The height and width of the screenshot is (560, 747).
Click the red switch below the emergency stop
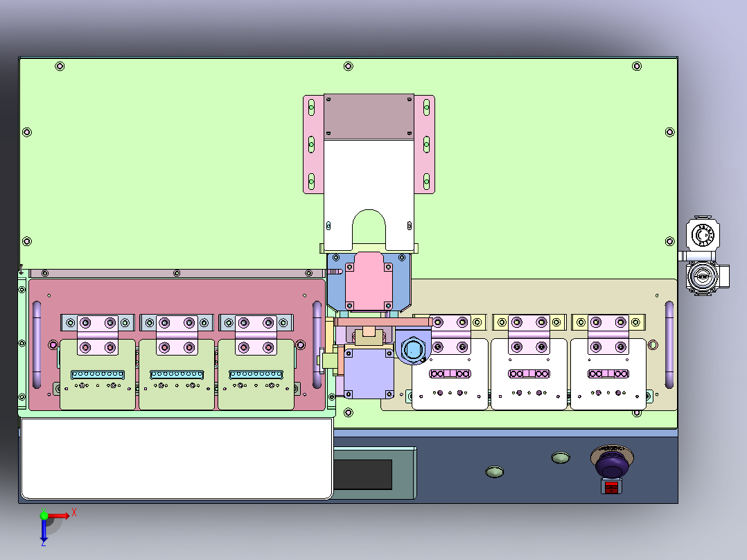click(611, 487)
